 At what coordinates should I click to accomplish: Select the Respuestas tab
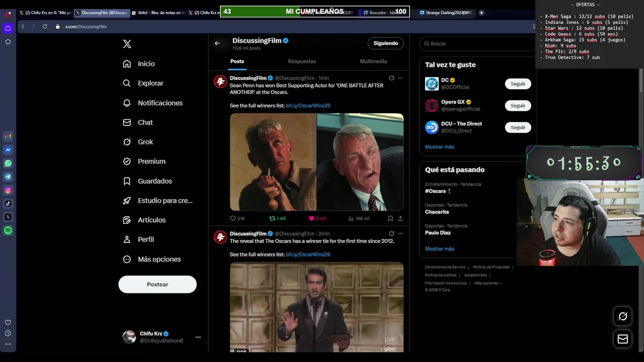[x=302, y=61]
